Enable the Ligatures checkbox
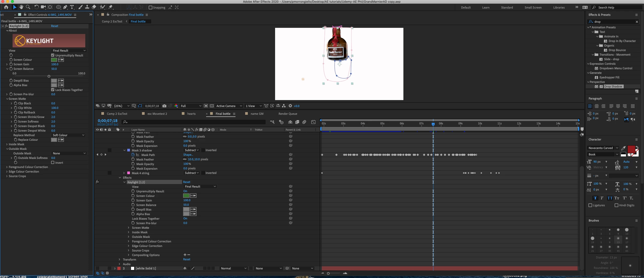Image resolution: width=644 pixels, height=278 pixels. pos(590,205)
